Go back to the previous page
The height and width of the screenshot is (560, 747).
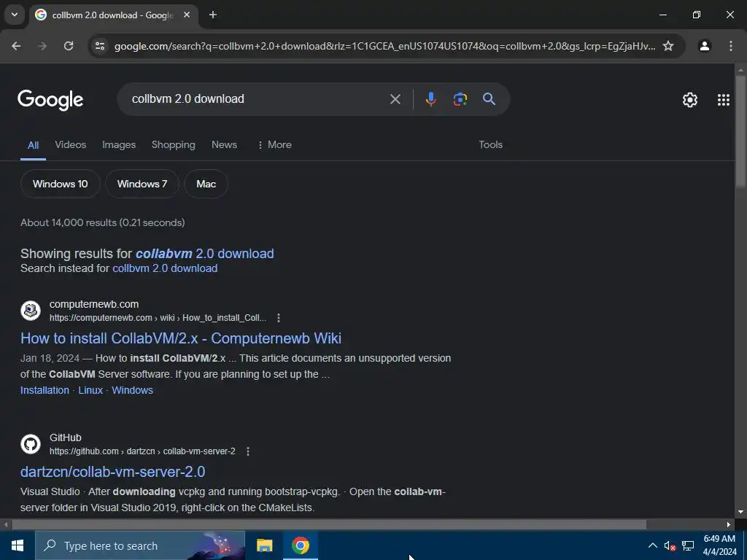click(x=16, y=46)
